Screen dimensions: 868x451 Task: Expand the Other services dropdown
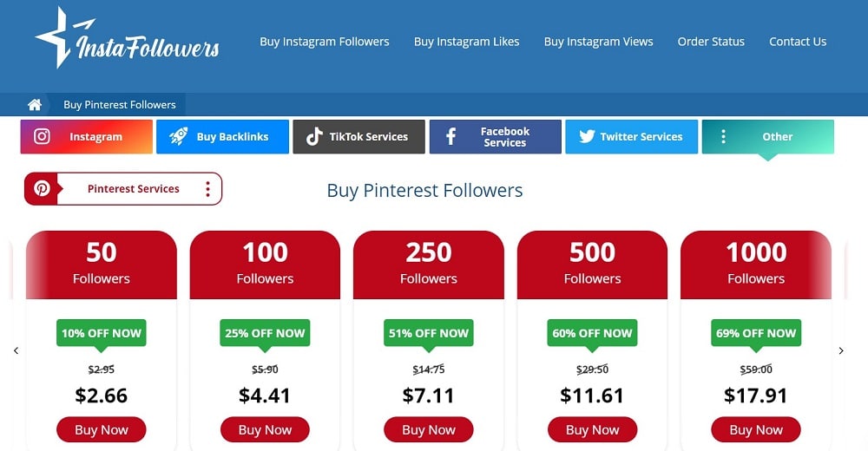coord(768,137)
